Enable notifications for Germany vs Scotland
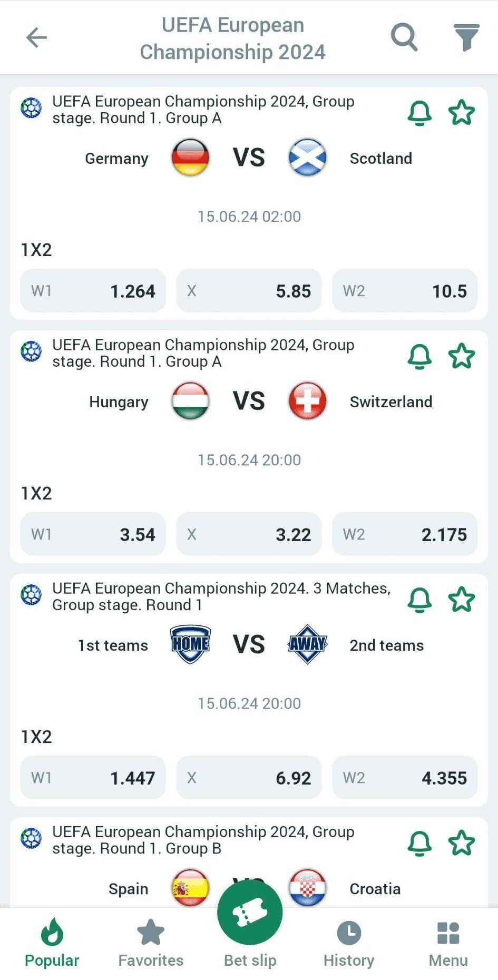 [419, 113]
